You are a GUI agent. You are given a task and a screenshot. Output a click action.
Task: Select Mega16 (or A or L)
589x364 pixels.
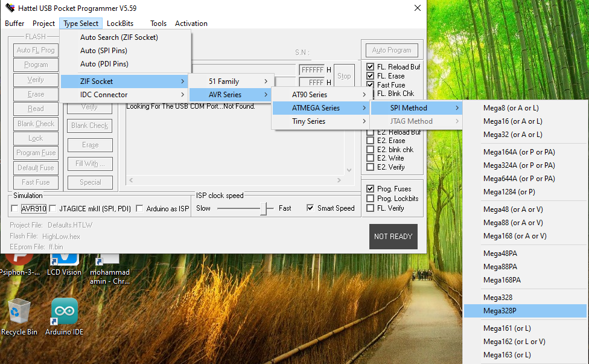tap(525, 121)
